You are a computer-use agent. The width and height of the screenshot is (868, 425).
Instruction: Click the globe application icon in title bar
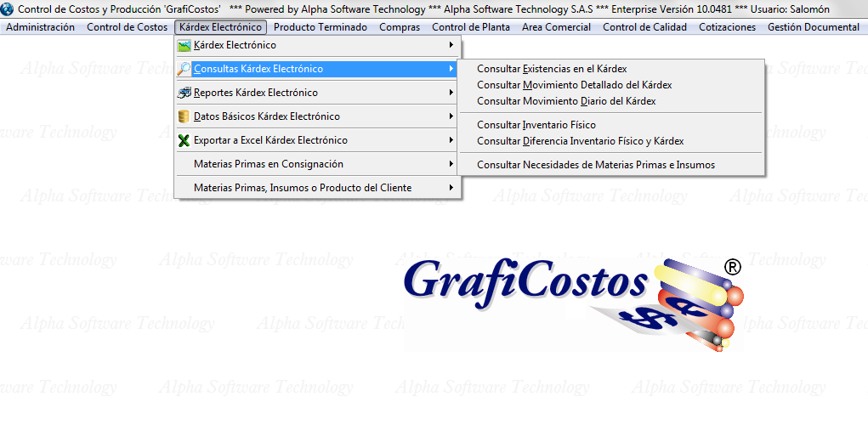pos(8,8)
